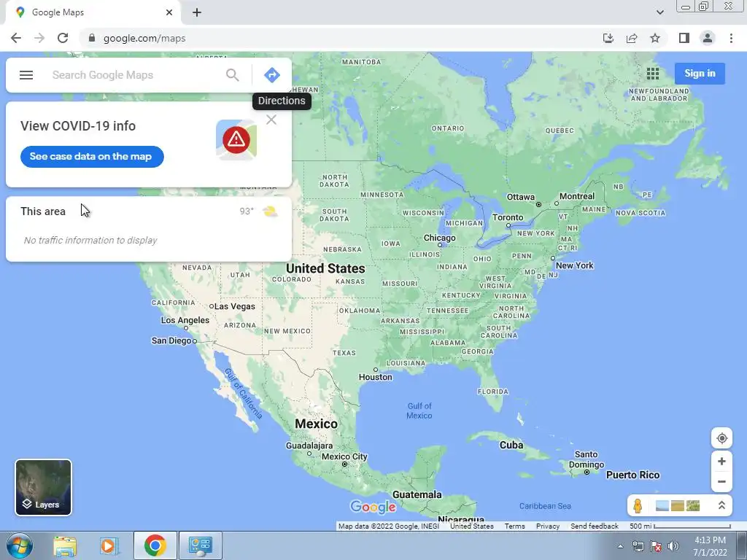Viewport: 747px width, 560px height.
Task: Open Chrome's three-dot menu
Action: [731, 38]
